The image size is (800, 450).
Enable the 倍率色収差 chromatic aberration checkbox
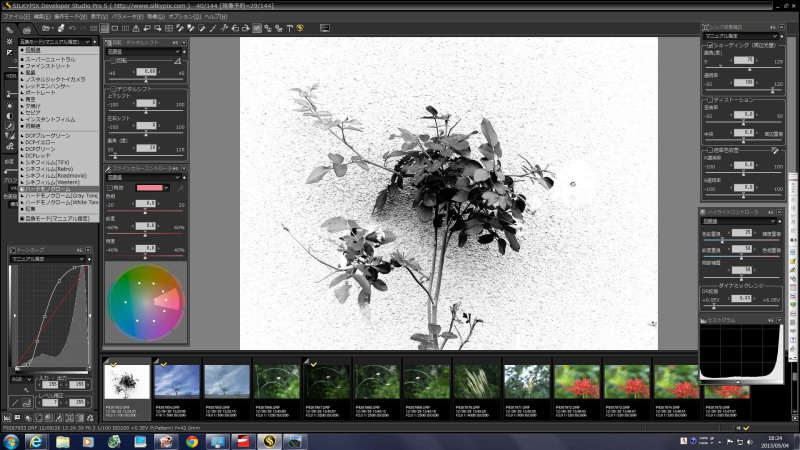710,151
